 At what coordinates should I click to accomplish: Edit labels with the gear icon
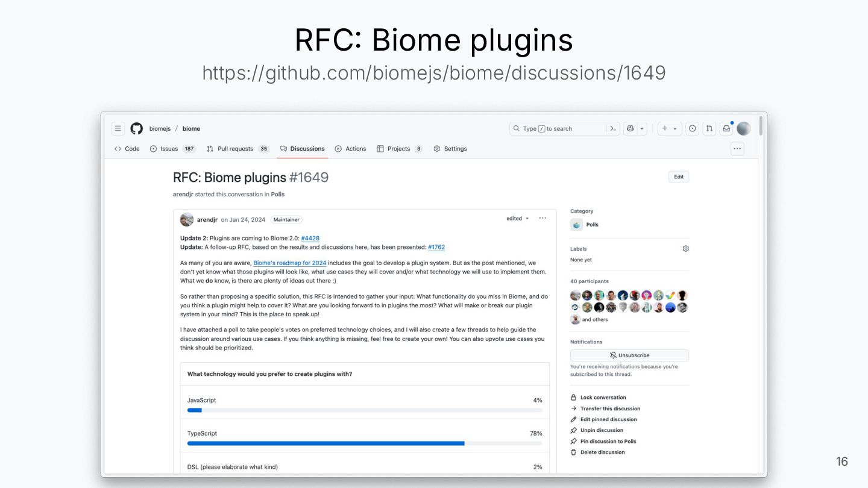(685, 249)
